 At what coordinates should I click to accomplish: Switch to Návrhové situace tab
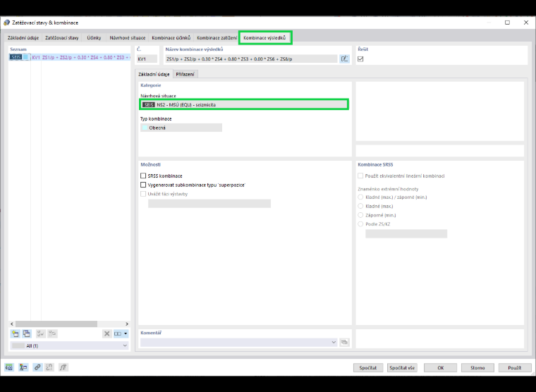tap(128, 38)
